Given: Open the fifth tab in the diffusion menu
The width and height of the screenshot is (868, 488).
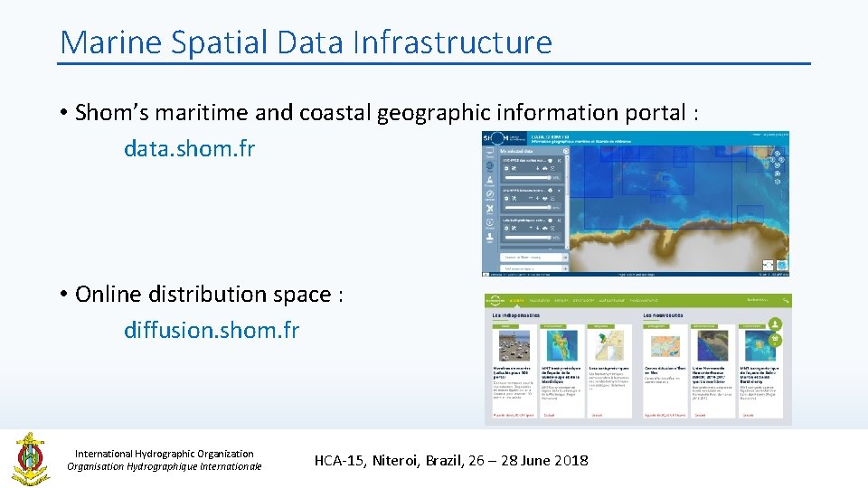Looking at the screenshot, I should 612,301.
